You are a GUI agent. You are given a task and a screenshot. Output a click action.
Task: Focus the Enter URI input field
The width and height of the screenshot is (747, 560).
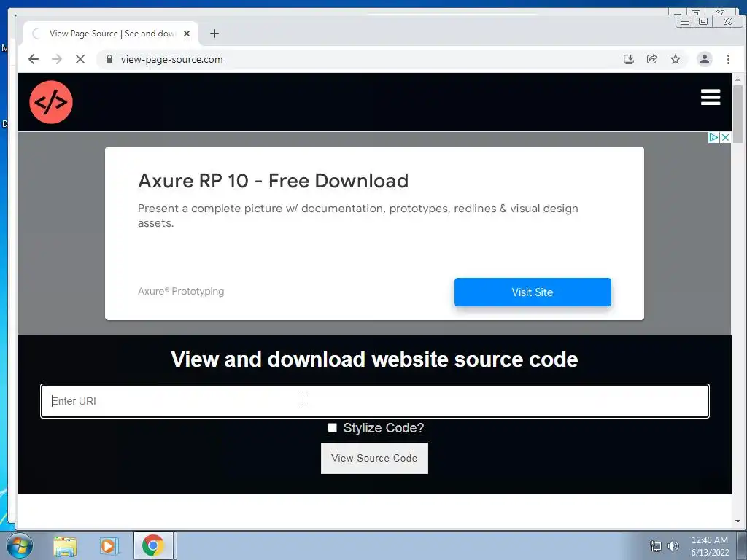pos(375,401)
